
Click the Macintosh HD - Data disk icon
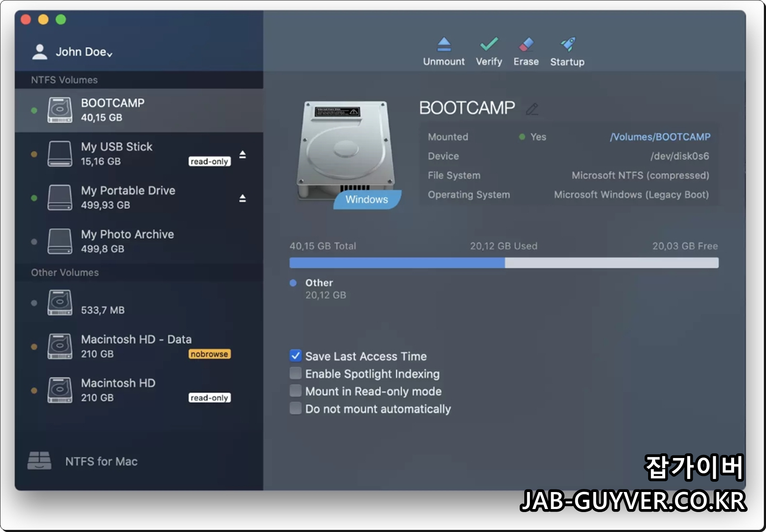click(x=60, y=347)
